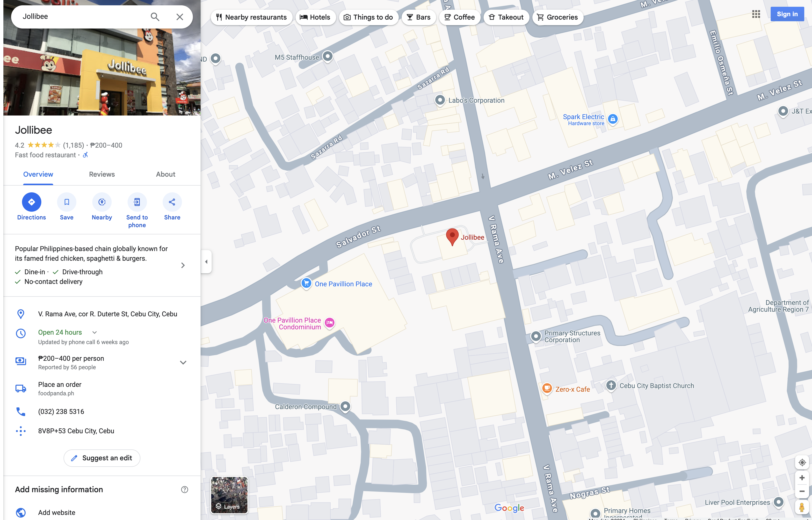Zoom in on the map
This screenshot has height=520, width=812.
[x=802, y=478]
